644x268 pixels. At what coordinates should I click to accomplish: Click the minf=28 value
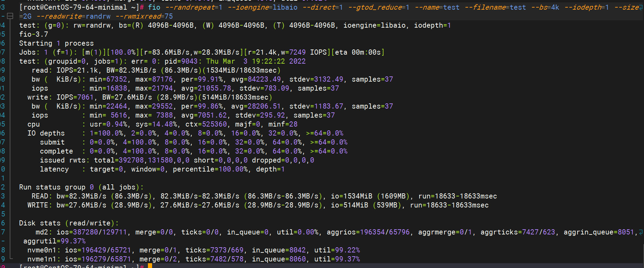pos(281,124)
